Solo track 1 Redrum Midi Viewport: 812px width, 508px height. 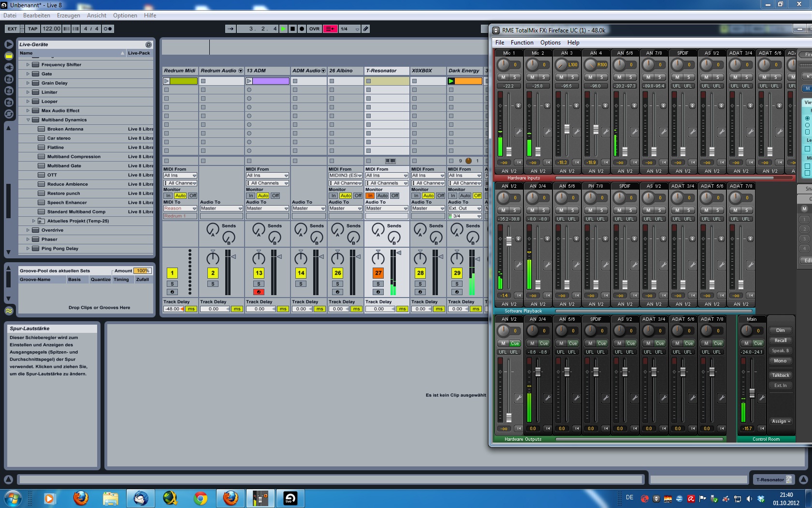point(172,284)
